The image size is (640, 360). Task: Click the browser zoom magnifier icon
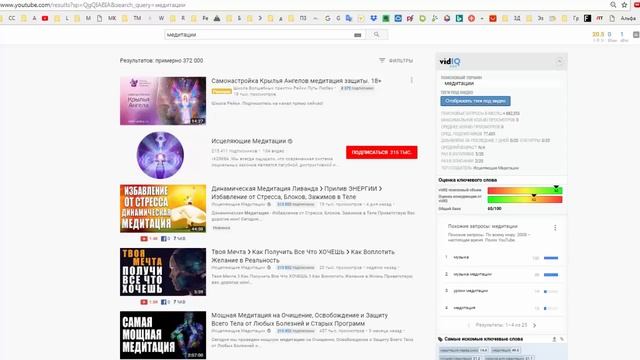[x=613, y=5]
